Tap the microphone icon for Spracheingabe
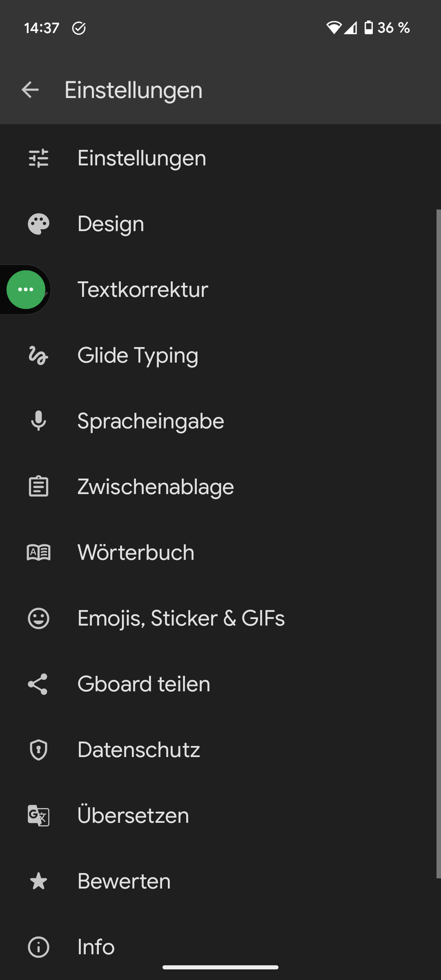Image resolution: width=441 pixels, height=980 pixels. tap(38, 421)
